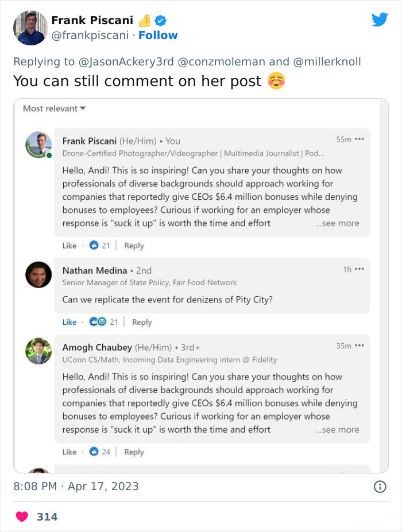This screenshot has height=532, width=402.
Task: Click the like reaction icon on Nathan Medina's comment
Action: (94, 322)
